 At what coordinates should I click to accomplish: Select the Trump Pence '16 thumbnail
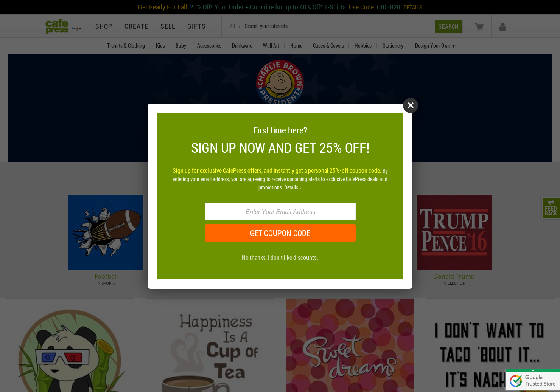(454, 232)
